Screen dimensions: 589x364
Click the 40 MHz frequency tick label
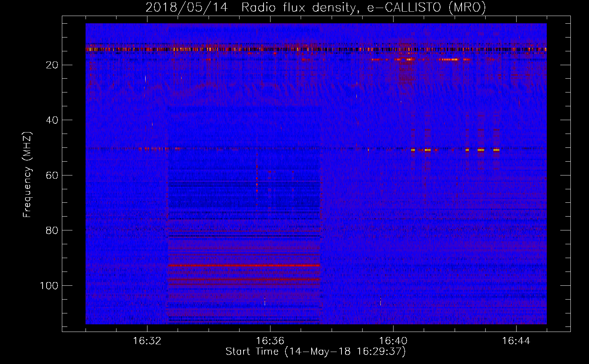[x=52, y=120]
